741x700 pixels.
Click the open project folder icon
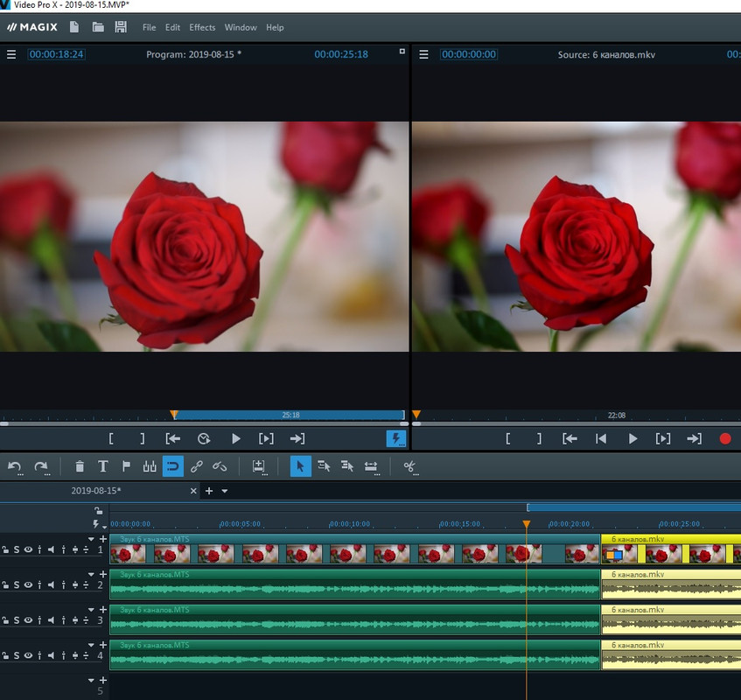[98, 27]
